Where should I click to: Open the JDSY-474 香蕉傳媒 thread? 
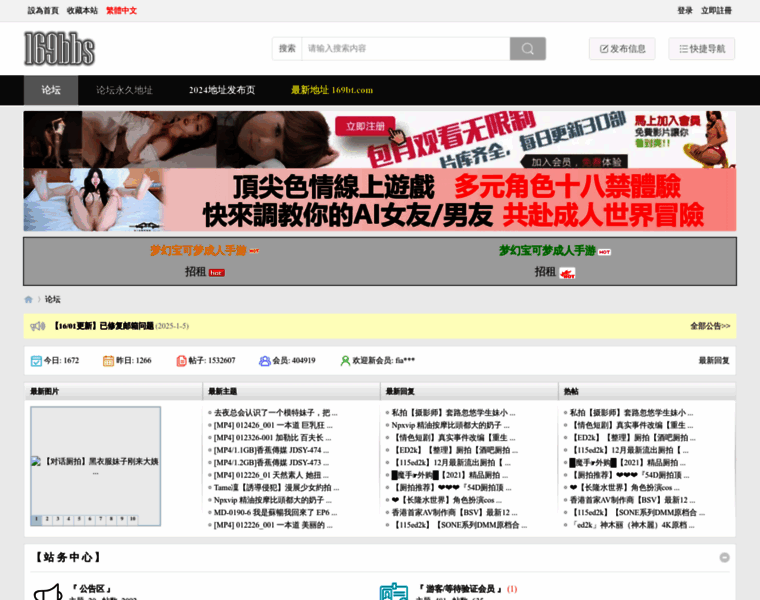point(271,450)
